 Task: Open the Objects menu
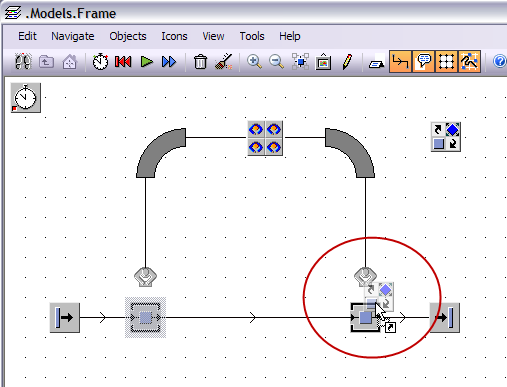[128, 36]
